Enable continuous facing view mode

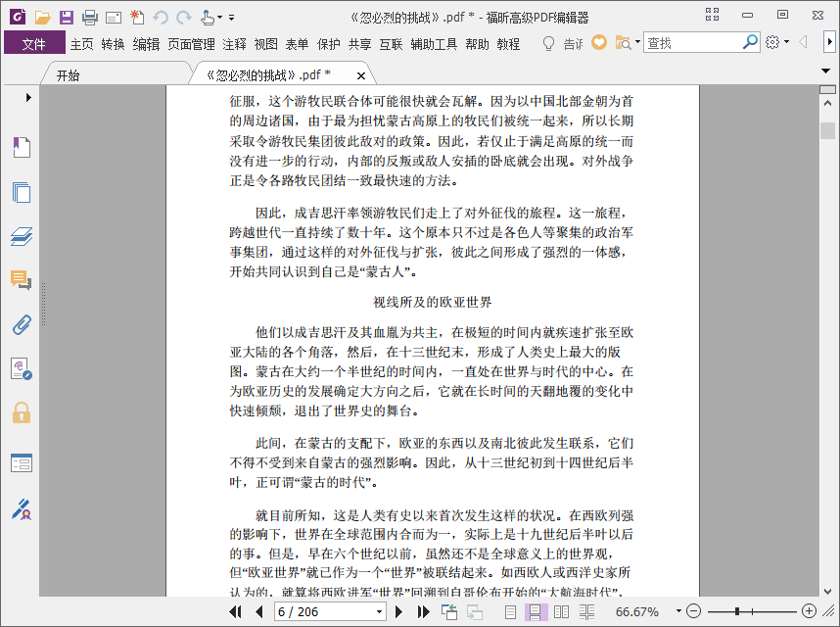587,612
